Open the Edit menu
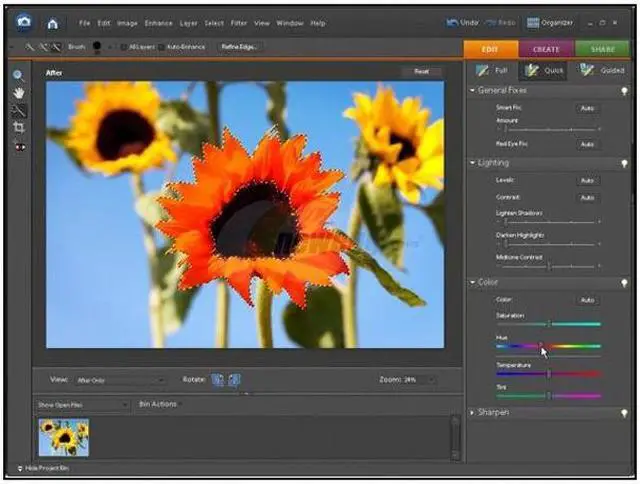 (x=104, y=23)
